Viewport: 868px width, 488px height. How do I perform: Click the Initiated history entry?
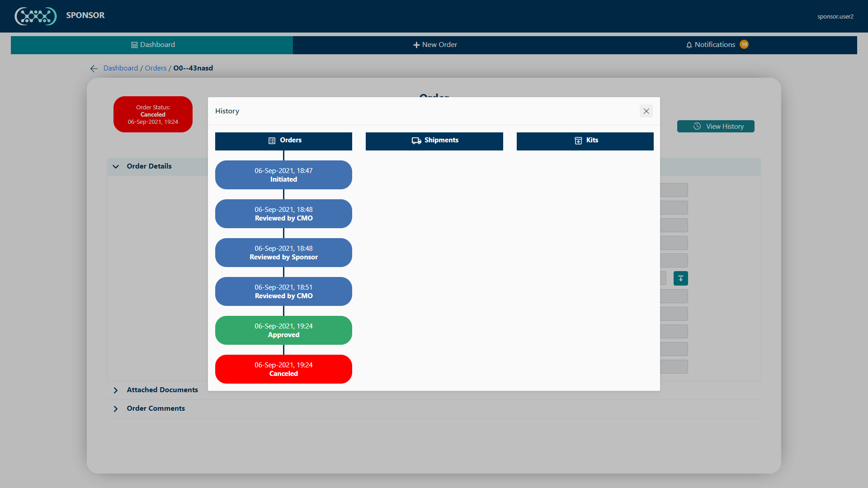click(x=283, y=175)
